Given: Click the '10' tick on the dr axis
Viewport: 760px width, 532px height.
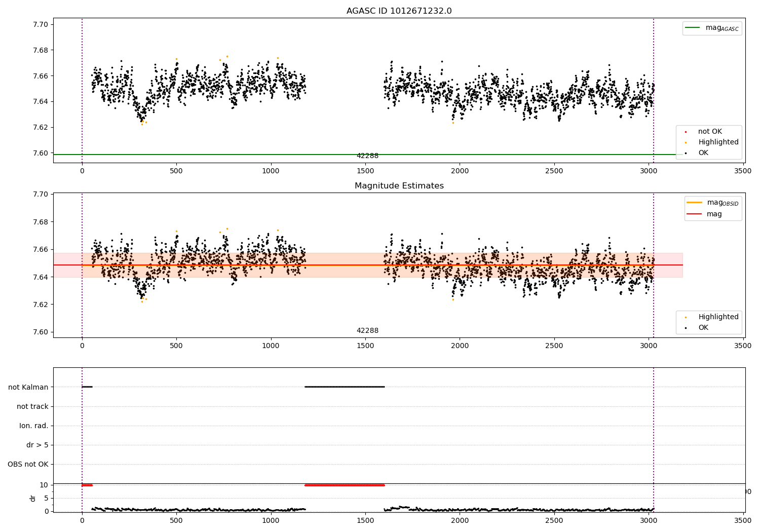Looking at the screenshot, I should click(44, 485).
